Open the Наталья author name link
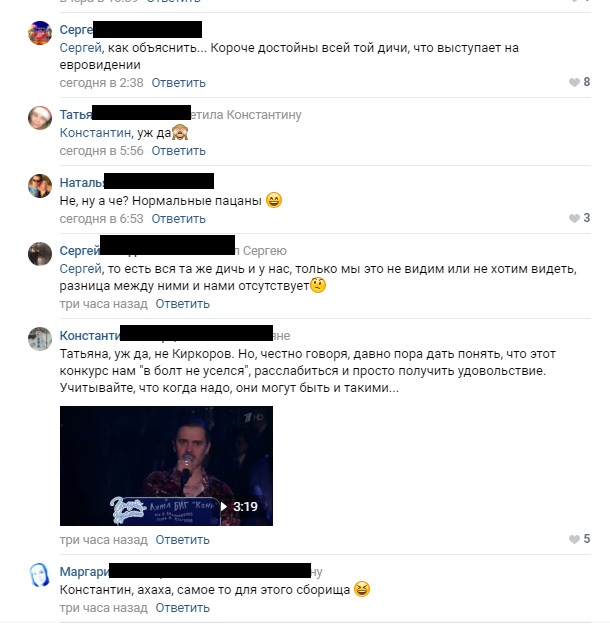This screenshot has height=627, width=610. [82, 183]
